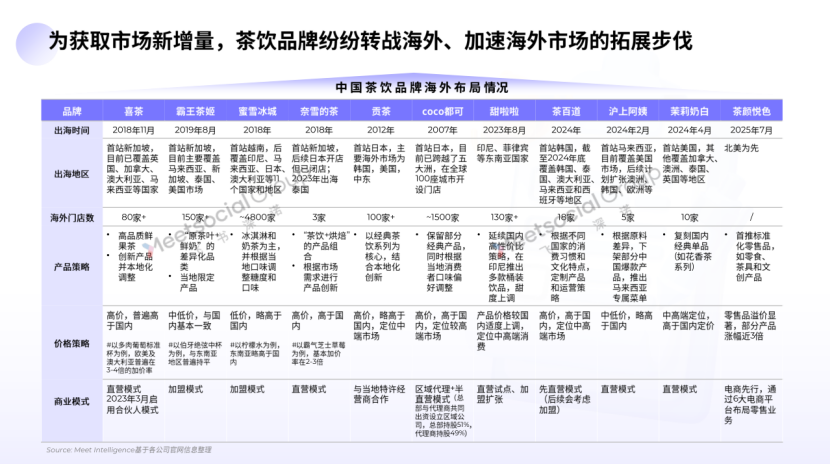
Task: Select the 出海时间 row label
Action: click(72, 130)
